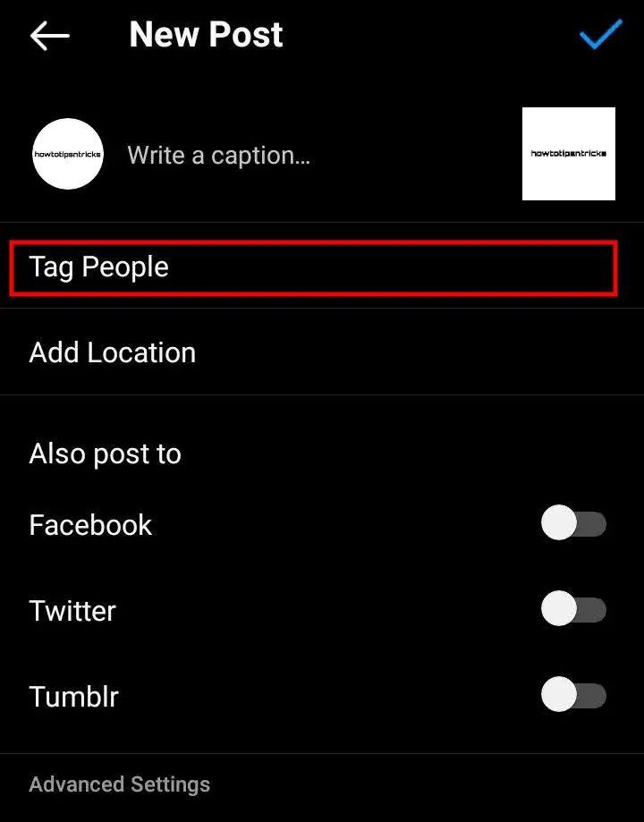Open Advanced Settings

[x=120, y=784]
